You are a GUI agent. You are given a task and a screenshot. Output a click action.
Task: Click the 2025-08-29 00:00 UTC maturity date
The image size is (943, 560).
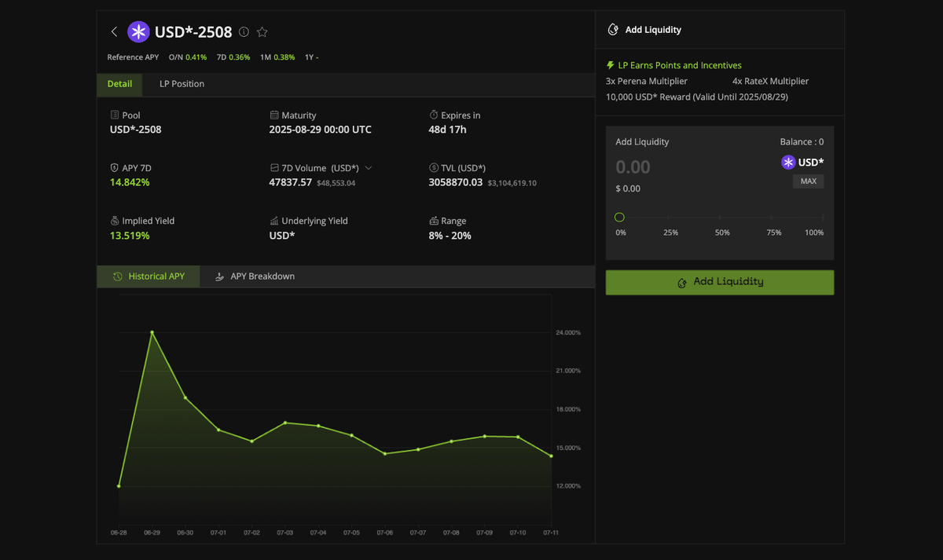[321, 130]
